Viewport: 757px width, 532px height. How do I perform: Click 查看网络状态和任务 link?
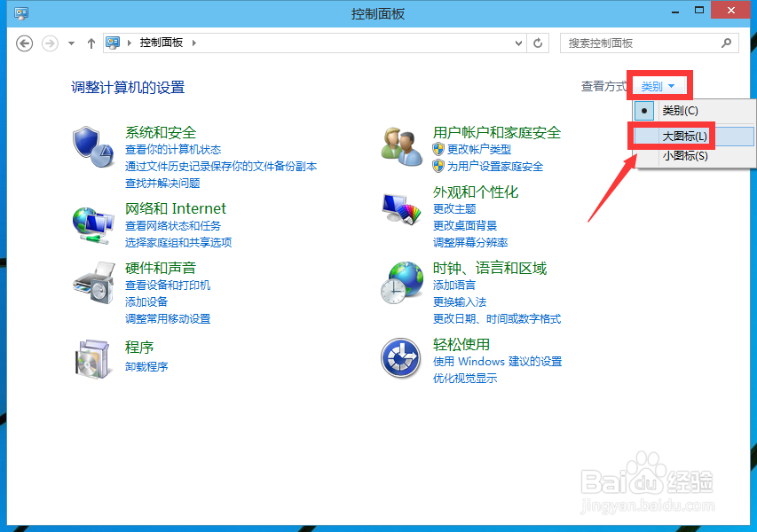[x=173, y=226]
